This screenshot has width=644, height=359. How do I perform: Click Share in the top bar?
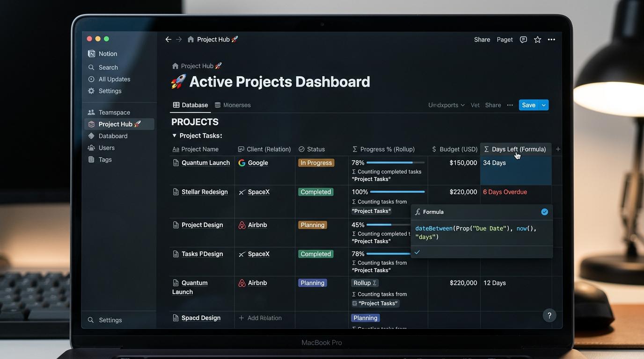[482, 40]
